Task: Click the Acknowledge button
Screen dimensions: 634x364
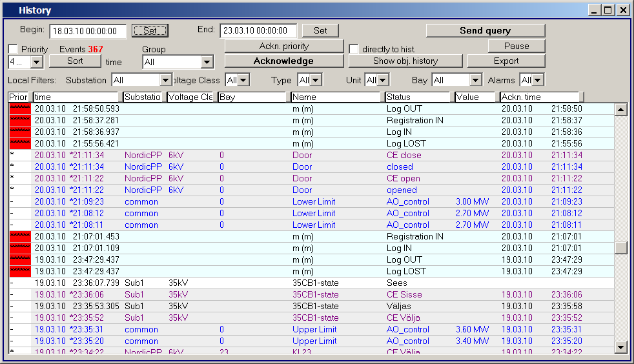Action: pos(283,61)
